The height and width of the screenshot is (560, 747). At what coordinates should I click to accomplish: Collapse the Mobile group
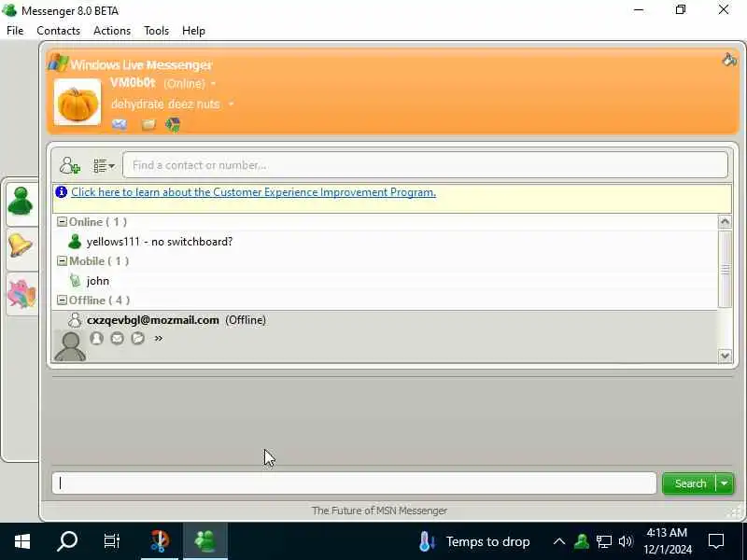tap(62, 260)
